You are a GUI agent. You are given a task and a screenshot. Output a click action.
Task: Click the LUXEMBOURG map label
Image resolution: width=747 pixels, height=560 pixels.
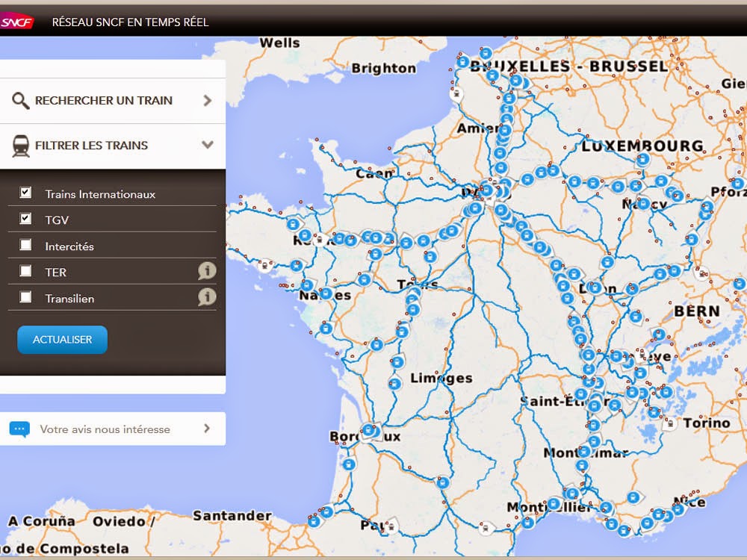click(642, 146)
